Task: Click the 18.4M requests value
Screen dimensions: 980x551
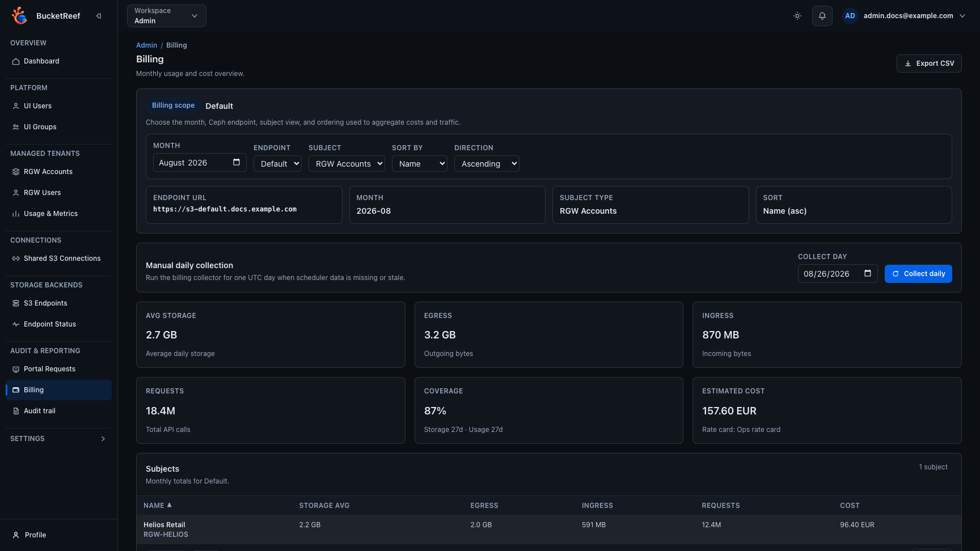Action: 160,411
